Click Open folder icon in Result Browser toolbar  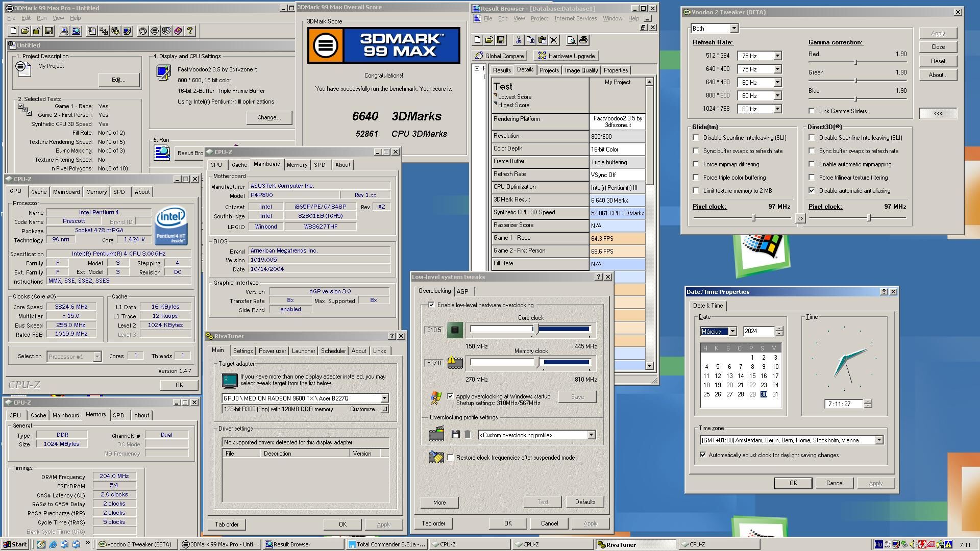point(489,40)
